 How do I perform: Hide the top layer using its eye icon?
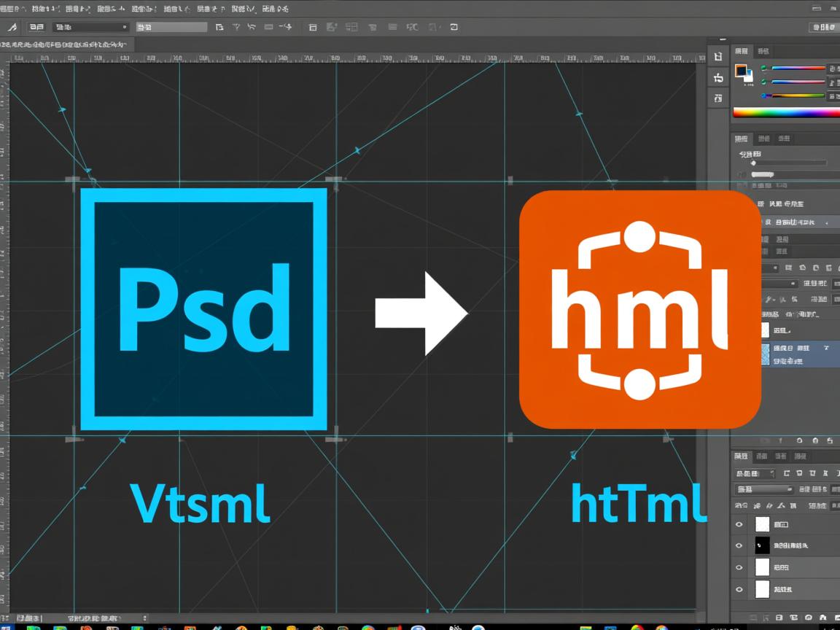point(739,524)
